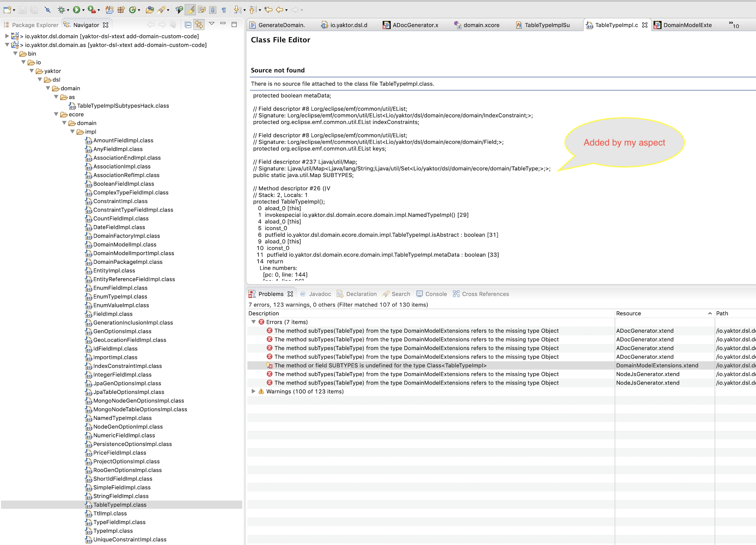Minimize the Navigator view

pos(223,24)
